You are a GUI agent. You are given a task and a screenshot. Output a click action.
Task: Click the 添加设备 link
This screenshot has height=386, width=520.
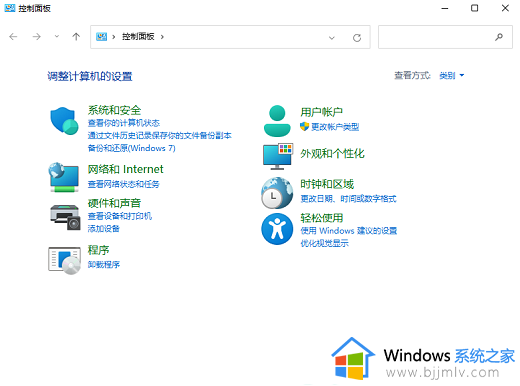pyautogui.click(x=103, y=229)
